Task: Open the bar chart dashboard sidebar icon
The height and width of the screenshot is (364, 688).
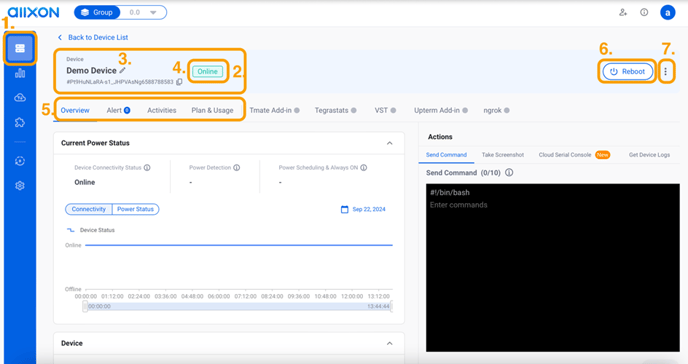Action: (x=20, y=73)
